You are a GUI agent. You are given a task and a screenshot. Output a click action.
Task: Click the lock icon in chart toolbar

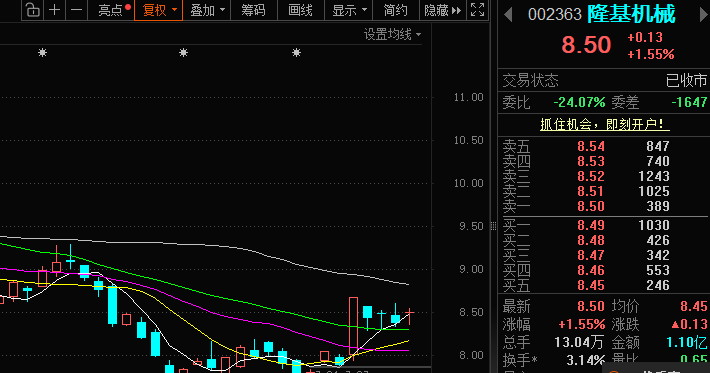click(x=32, y=10)
